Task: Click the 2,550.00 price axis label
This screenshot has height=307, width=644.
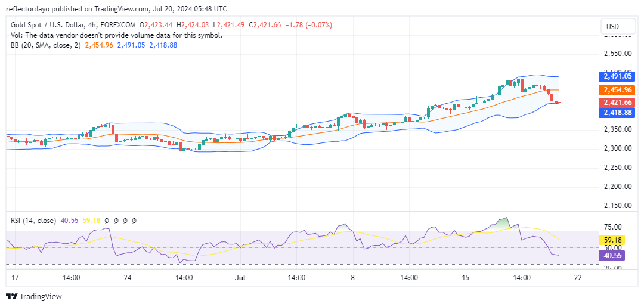Action: point(617,54)
